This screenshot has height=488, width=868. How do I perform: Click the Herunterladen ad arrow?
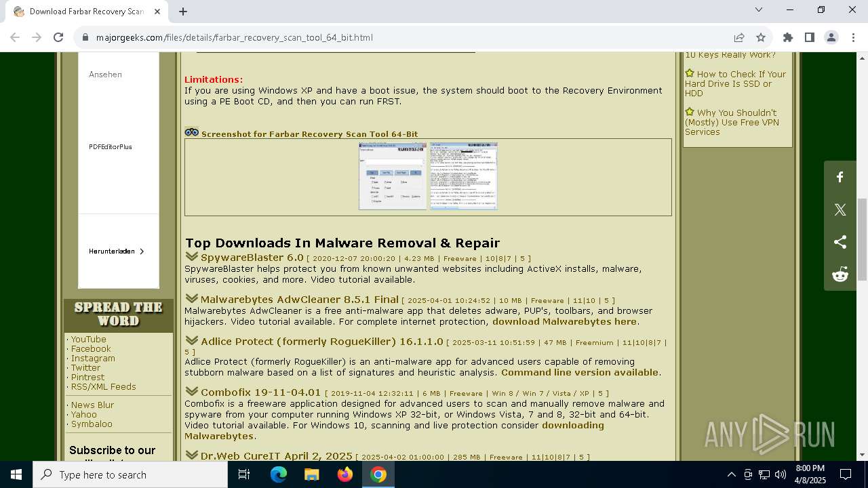coord(142,251)
